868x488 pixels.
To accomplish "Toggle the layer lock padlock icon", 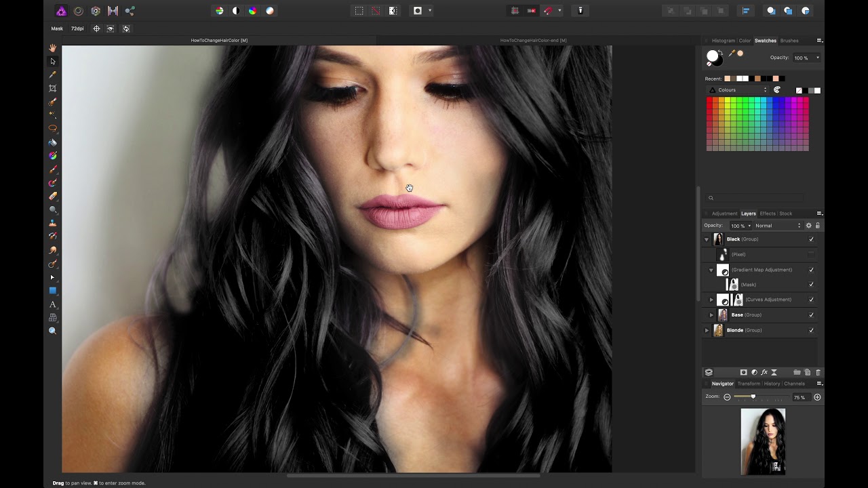I will point(818,226).
